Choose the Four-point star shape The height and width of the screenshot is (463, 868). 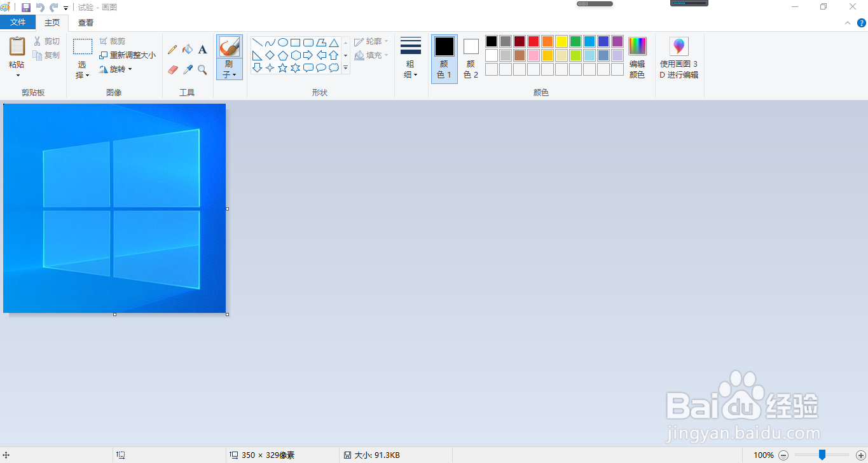click(270, 67)
